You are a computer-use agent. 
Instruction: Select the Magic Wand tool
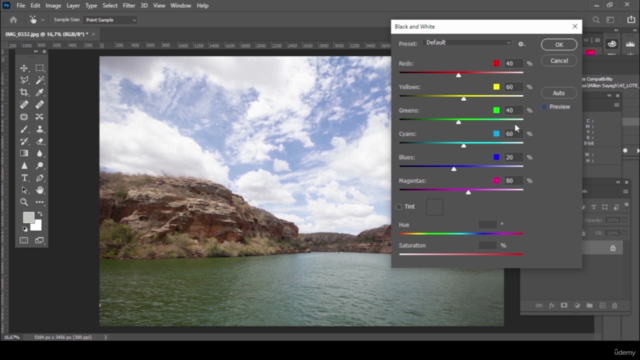click(40, 80)
